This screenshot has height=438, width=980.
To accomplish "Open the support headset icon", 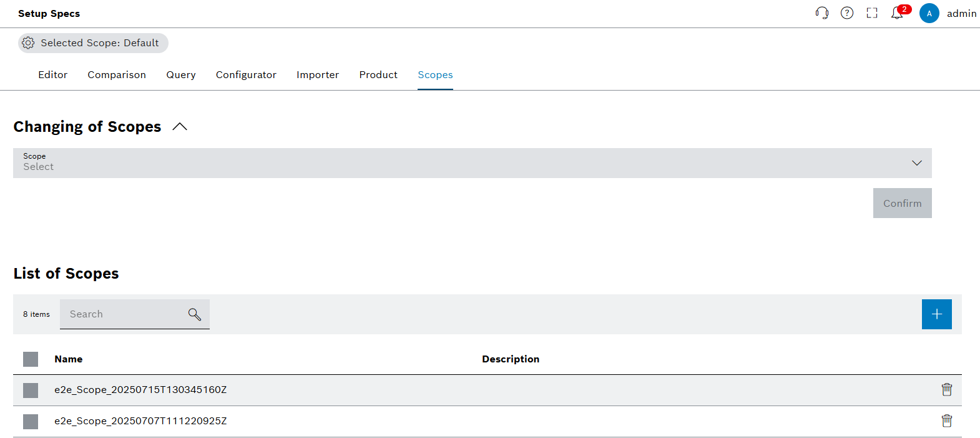I will [822, 13].
